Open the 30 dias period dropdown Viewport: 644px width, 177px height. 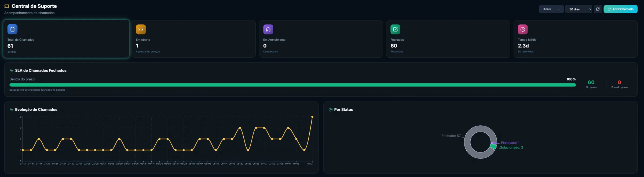tap(579, 9)
